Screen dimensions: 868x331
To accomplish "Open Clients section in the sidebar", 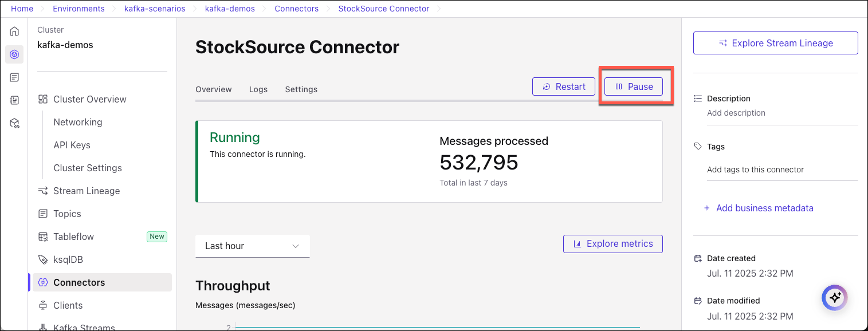I will pyautogui.click(x=68, y=305).
